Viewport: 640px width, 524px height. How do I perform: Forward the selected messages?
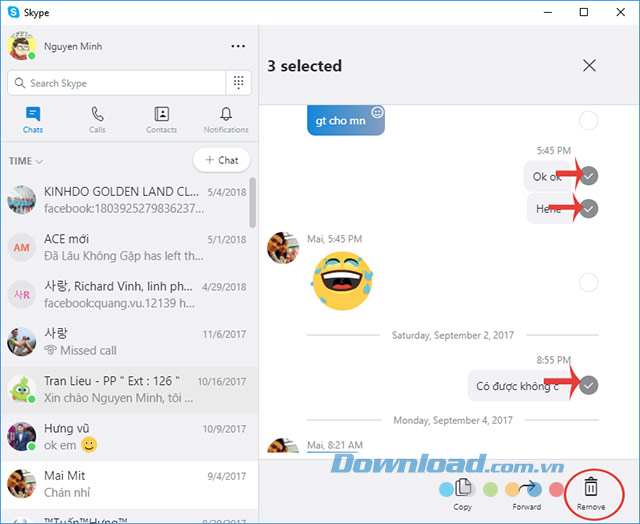tap(527, 494)
